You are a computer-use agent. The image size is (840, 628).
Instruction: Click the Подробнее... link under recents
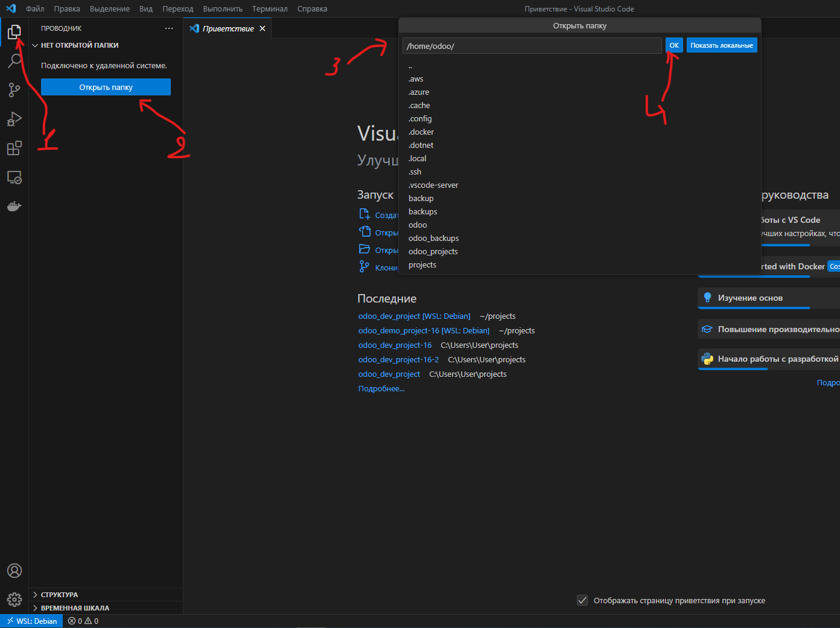[x=381, y=388]
